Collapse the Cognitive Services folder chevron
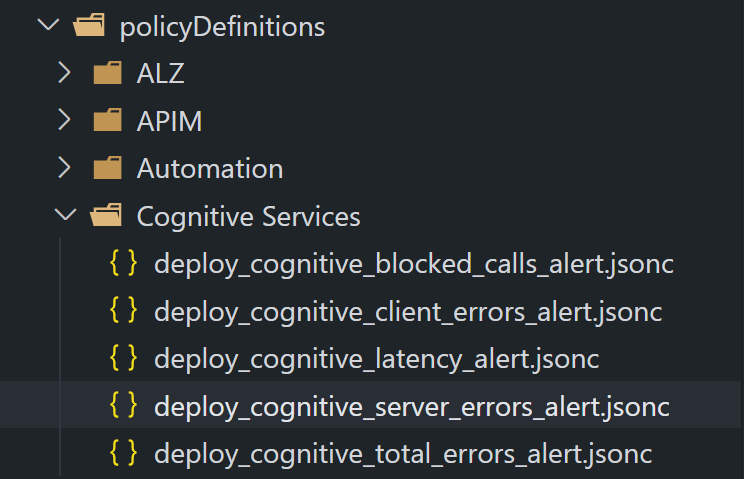744x479 pixels. [65, 214]
